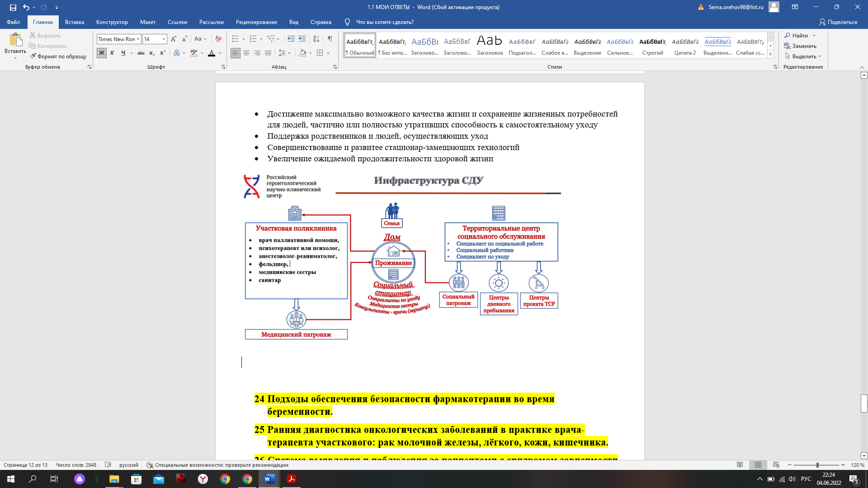Open the Справка tab
Viewport: 868px width, 488px height.
(321, 22)
